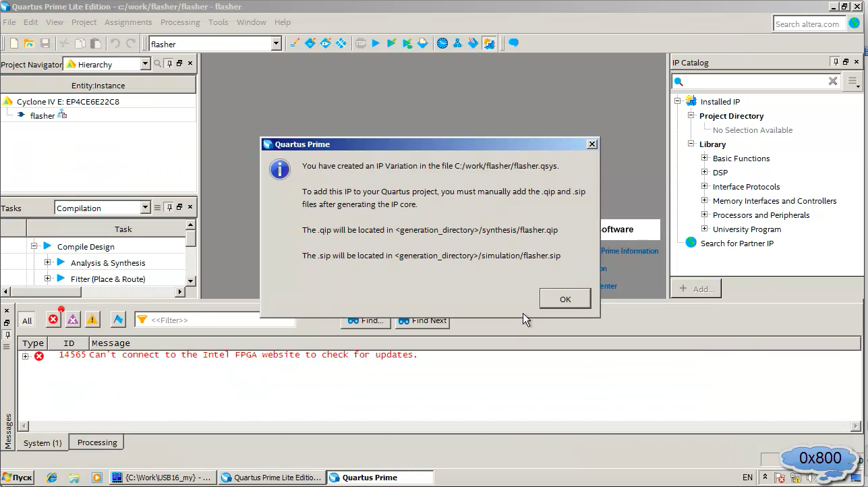Click the blue hierarchy-tree toolbar icon beside the clock icon
The height and width of the screenshot is (487, 868).
(458, 43)
